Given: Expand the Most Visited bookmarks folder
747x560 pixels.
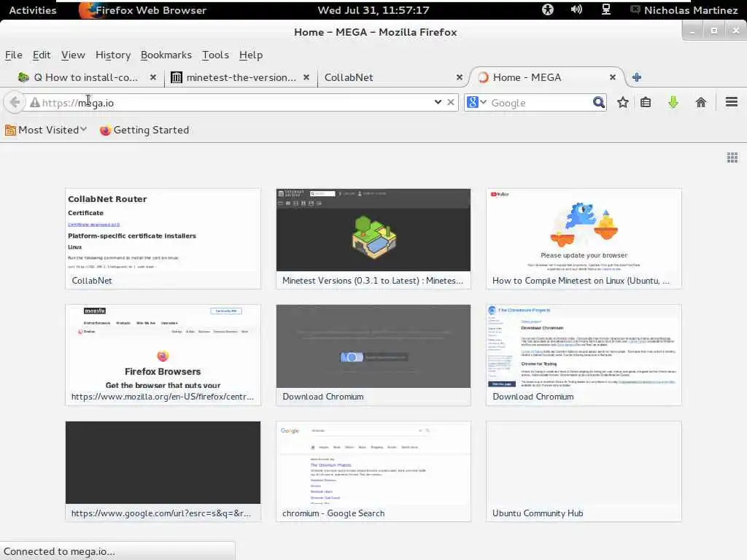Looking at the screenshot, I should [46, 130].
